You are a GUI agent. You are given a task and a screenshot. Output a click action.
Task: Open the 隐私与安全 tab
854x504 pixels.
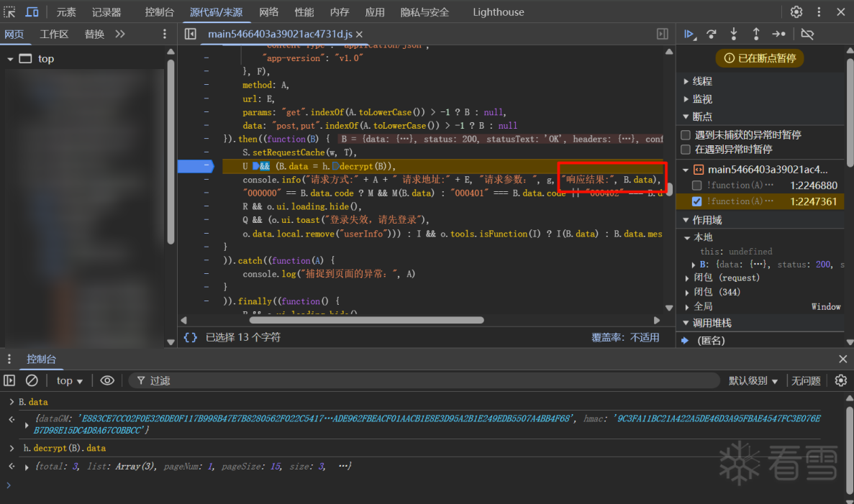[x=424, y=12]
